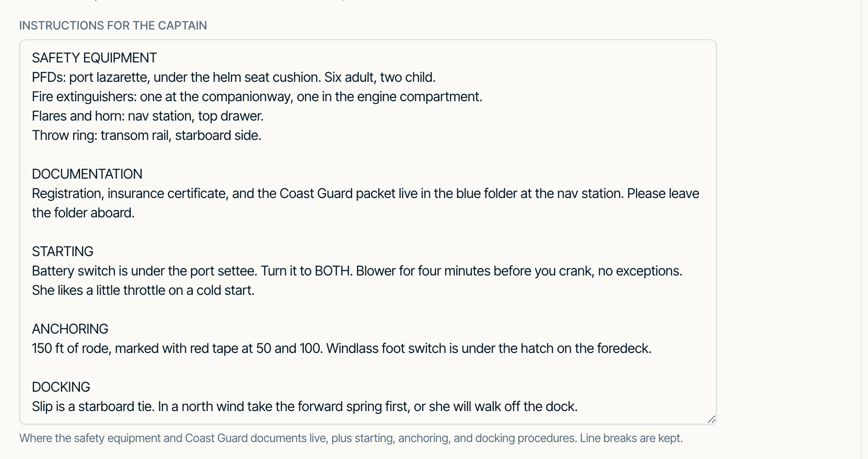The width and height of the screenshot is (868, 459).
Task: Click inside the Fire extinguishers line
Action: coord(257,97)
